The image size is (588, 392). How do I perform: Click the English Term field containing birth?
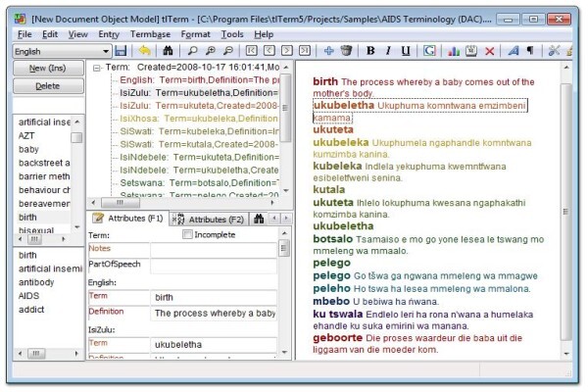click(214, 298)
